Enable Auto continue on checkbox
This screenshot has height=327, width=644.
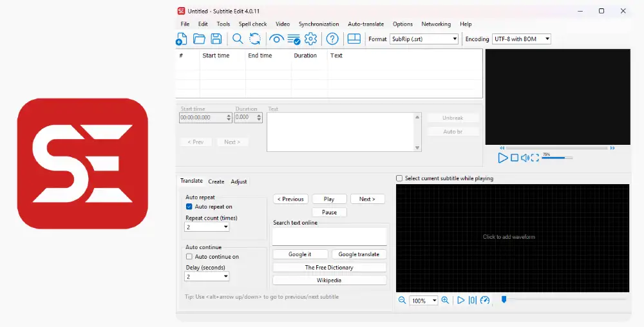[x=189, y=257]
